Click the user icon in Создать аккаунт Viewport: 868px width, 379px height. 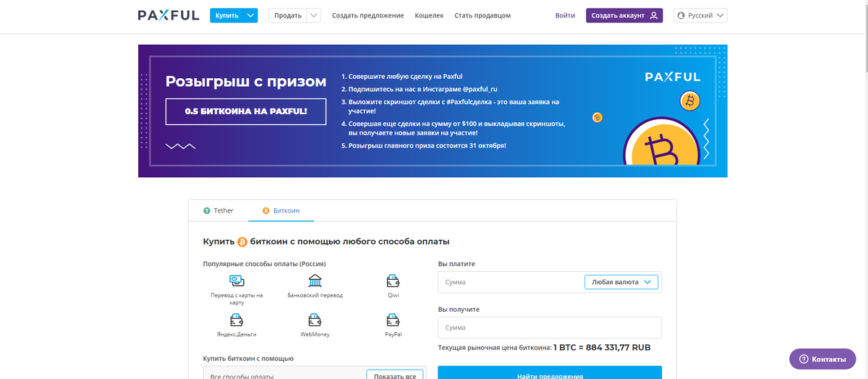tap(653, 15)
